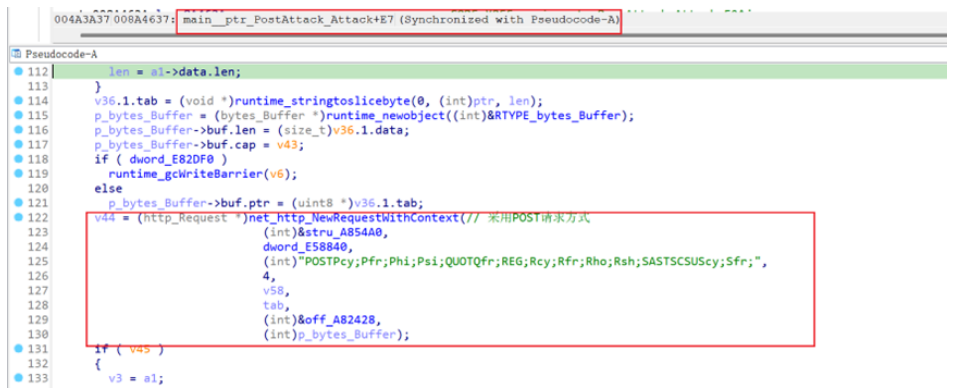The width and height of the screenshot is (956, 391).
Task: Toggle breakpoint dot on line 121
Action: click(18, 203)
